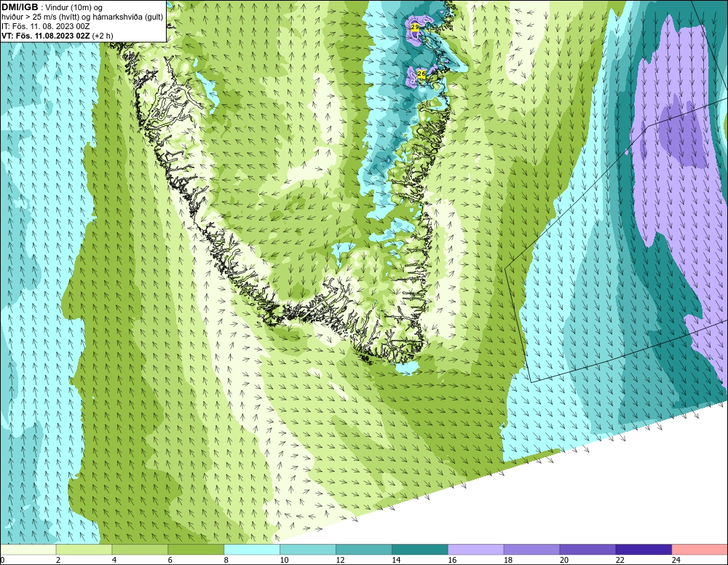
Task: Click the IT: Fös. 11. 08. 2023 00Z line
Action: 45,26
